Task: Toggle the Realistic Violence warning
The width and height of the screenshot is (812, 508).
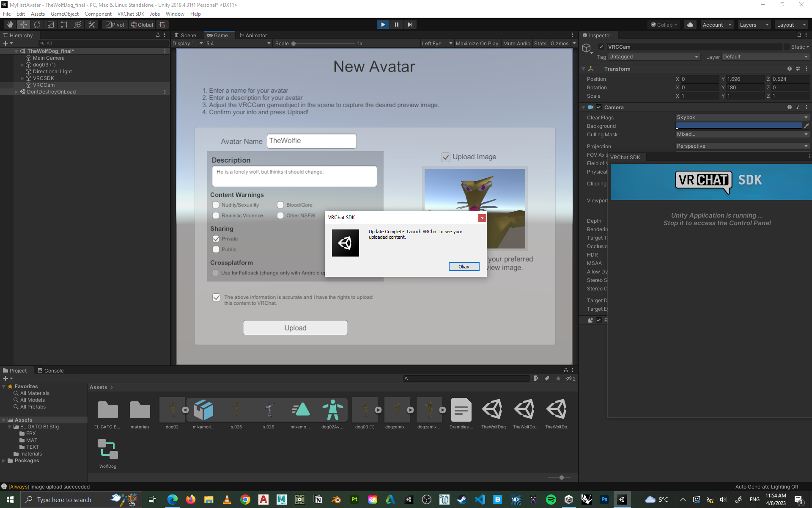Action: 216,215
